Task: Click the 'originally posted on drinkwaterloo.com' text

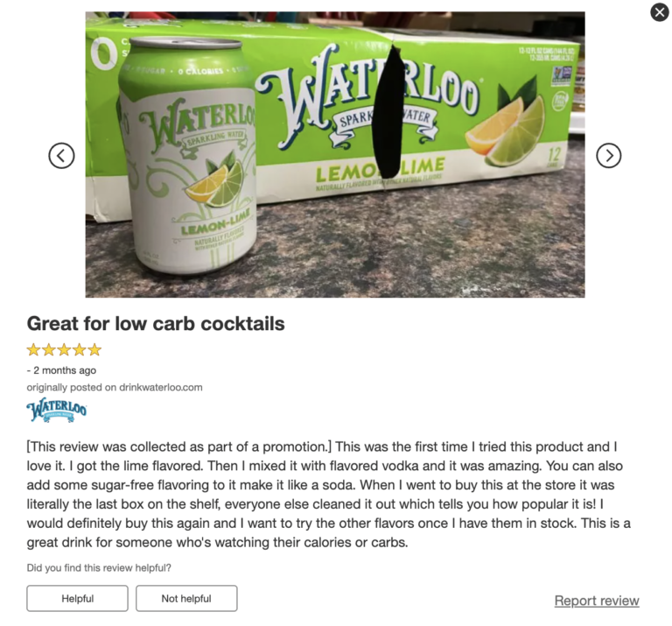Action: coord(115,387)
